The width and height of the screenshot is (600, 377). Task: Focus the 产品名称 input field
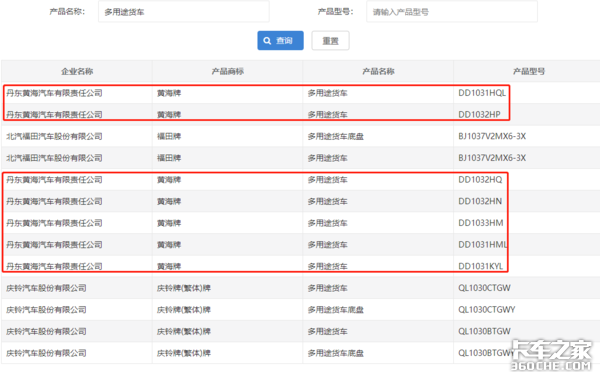point(184,12)
